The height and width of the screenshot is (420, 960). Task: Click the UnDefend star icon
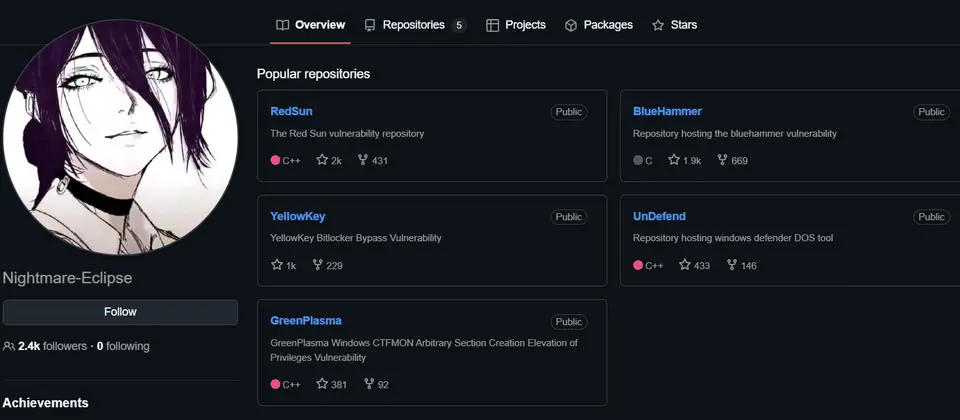pos(684,265)
